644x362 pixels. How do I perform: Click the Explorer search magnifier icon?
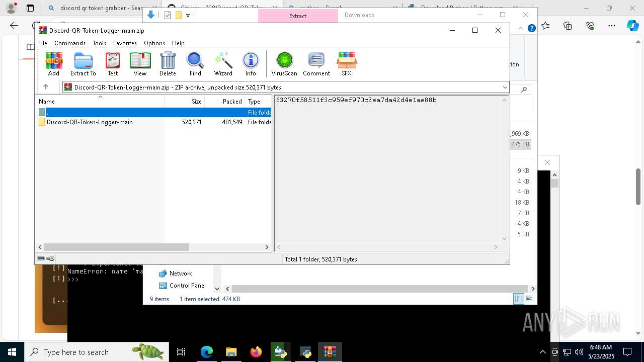click(x=524, y=89)
